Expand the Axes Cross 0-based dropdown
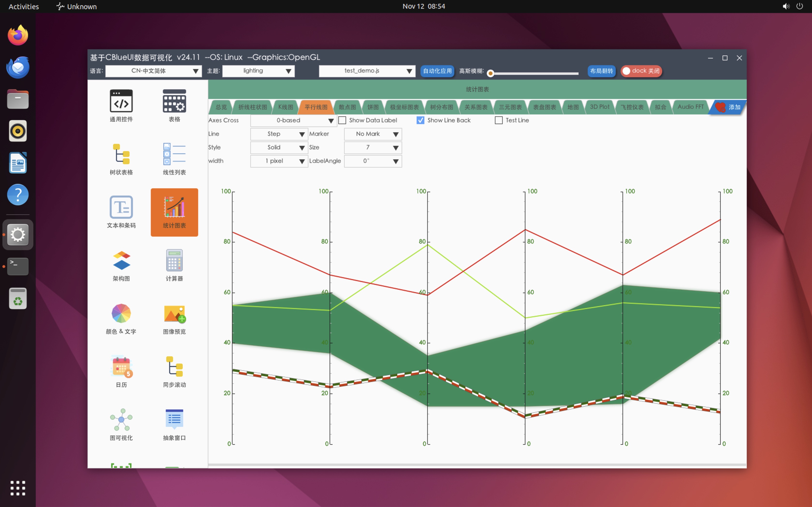Viewport: 812px width, 507px height. pyautogui.click(x=294, y=120)
